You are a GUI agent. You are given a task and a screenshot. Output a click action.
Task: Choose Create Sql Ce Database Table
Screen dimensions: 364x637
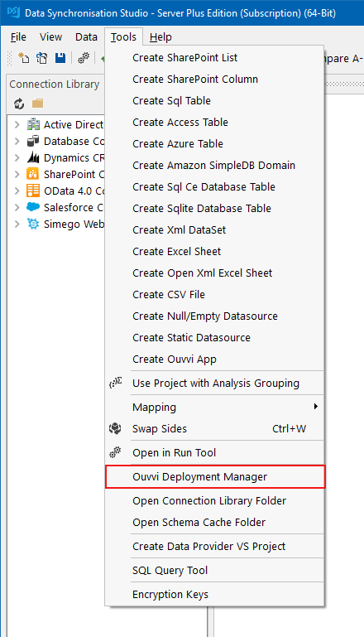(214, 187)
